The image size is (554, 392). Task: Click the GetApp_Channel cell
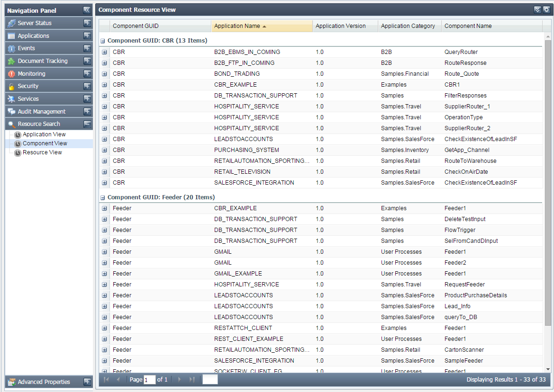(467, 150)
